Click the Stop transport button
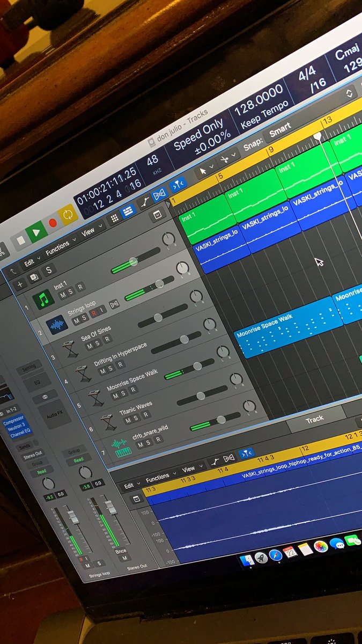Image resolution: width=362 pixels, height=644 pixels. coord(20,240)
